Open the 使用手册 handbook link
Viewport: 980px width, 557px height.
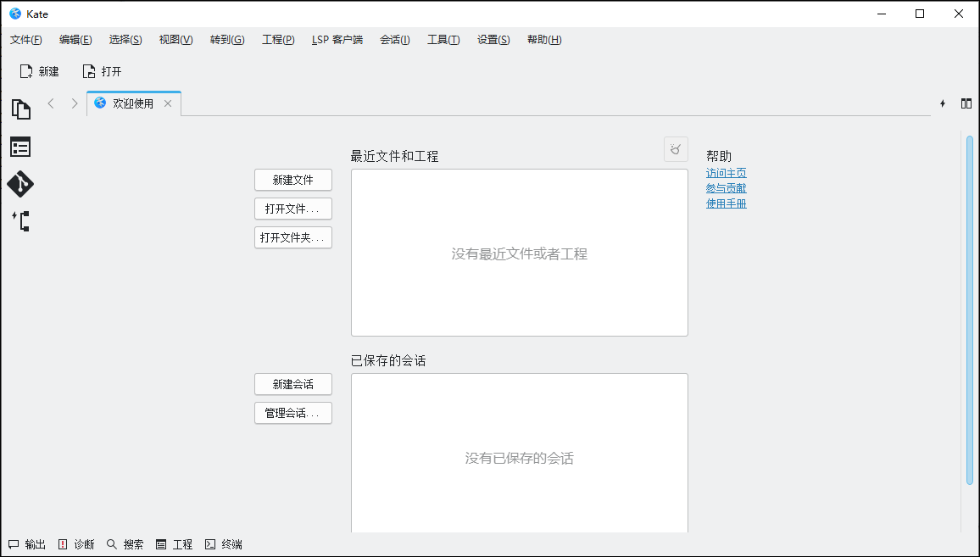(x=725, y=203)
